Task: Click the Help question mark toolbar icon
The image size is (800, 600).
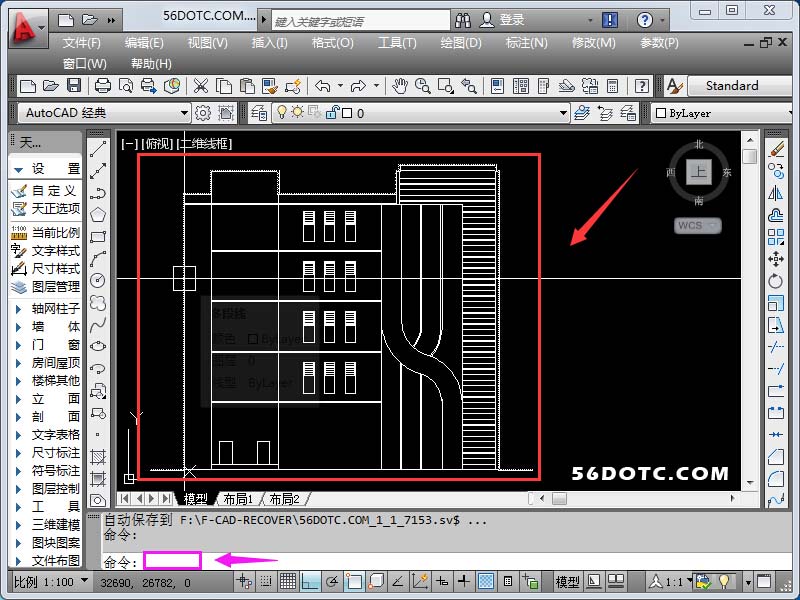Action: click(641, 86)
